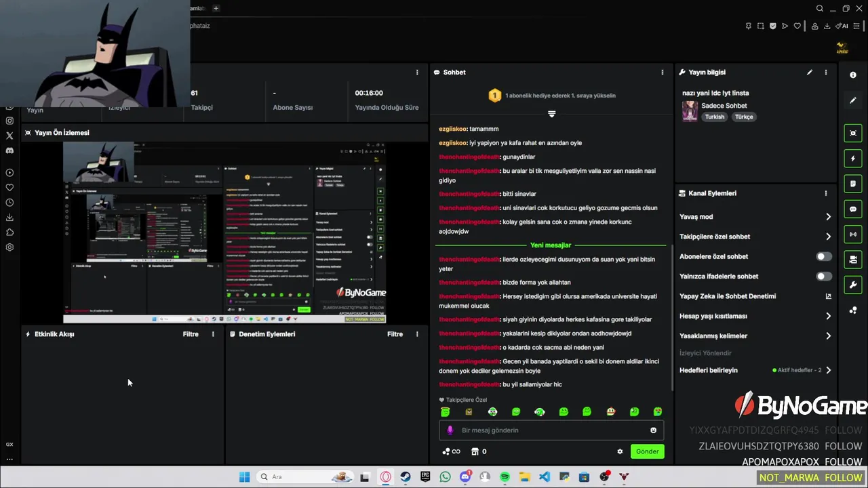Click the heart bookmark icon in the address bar
Image resolution: width=868 pixels, height=488 pixels.
click(x=797, y=26)
